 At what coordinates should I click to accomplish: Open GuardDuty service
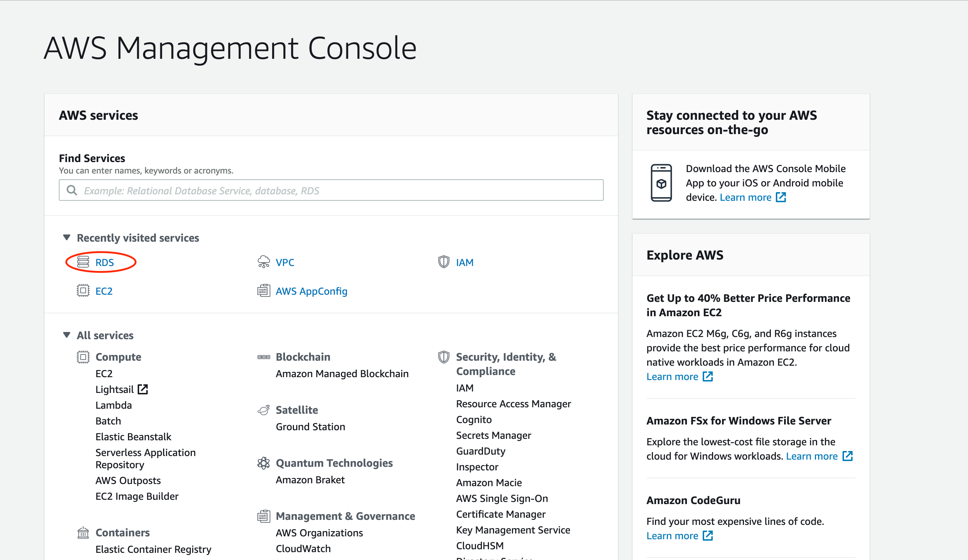480,451
